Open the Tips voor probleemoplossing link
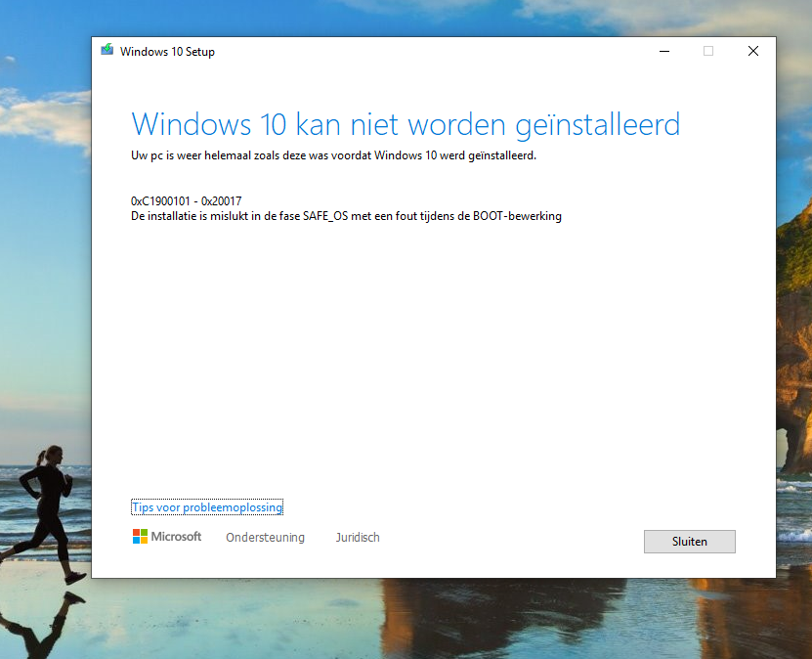The image size is (812, 659). coord(207,507)
